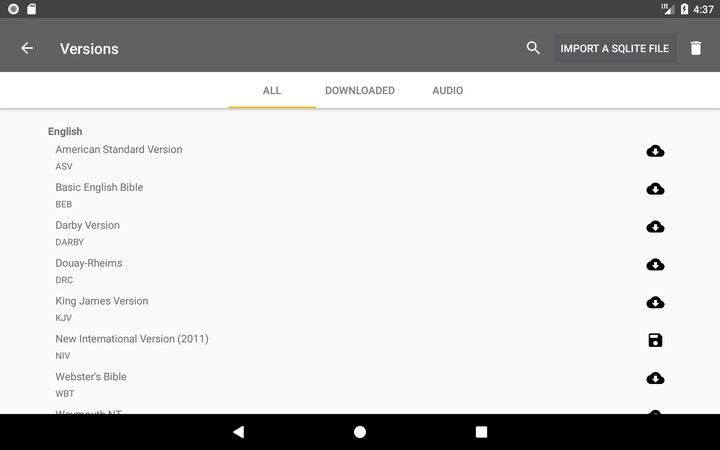Open the search magnifier icon
Image resolution: width=720 pixels, height=450 pixels.
(533, 48)
